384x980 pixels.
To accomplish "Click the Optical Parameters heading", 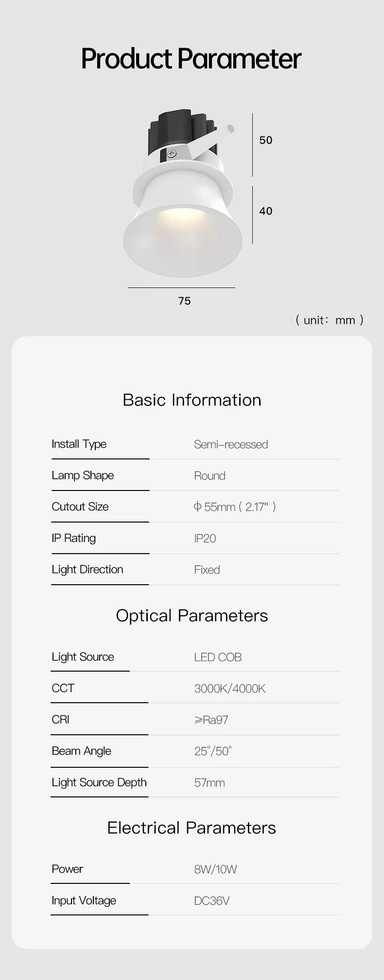I will click(x=192, y=616).
